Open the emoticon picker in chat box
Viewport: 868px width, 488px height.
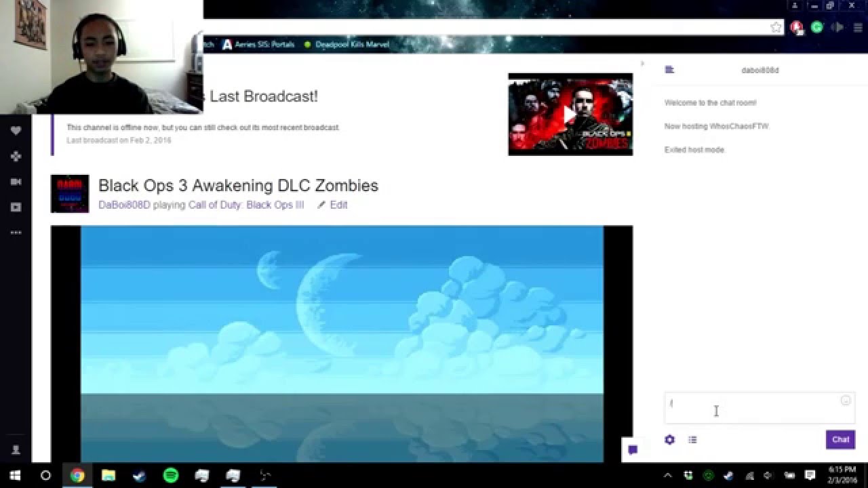846,401
